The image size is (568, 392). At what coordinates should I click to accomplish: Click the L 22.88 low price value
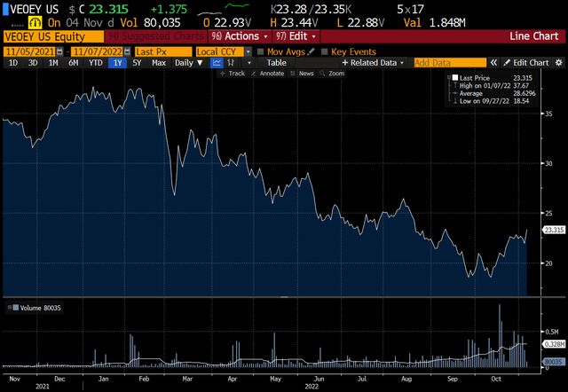[360, 23]
